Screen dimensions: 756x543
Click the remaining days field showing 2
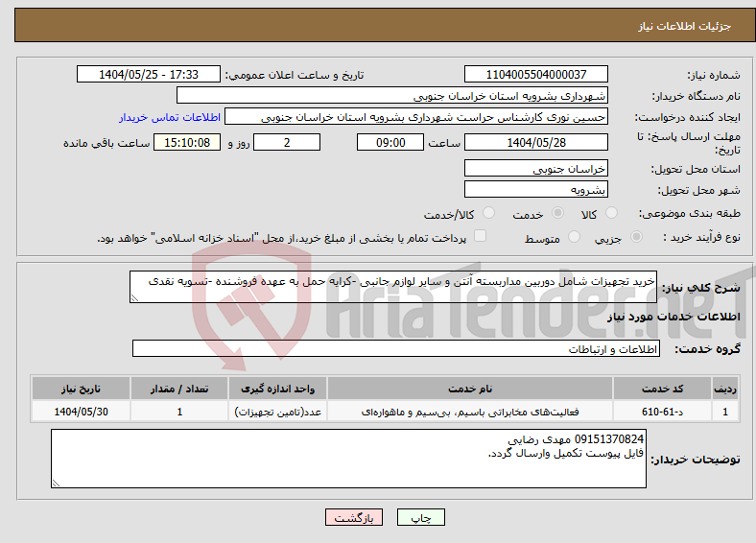pos(287,142)
